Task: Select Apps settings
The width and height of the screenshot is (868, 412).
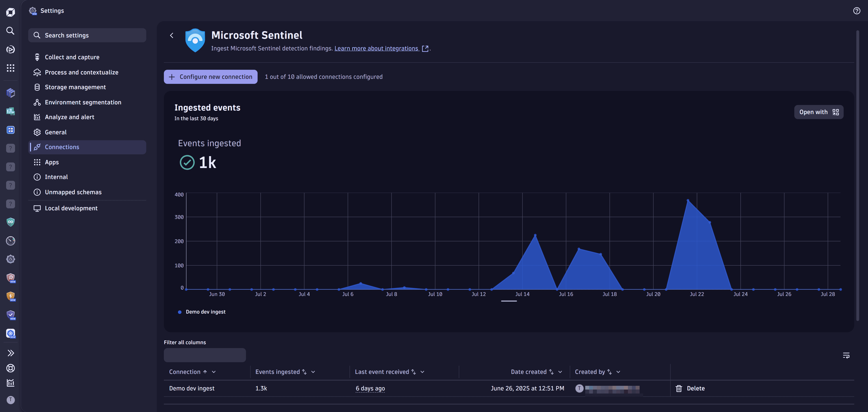Action: point(87,162)
